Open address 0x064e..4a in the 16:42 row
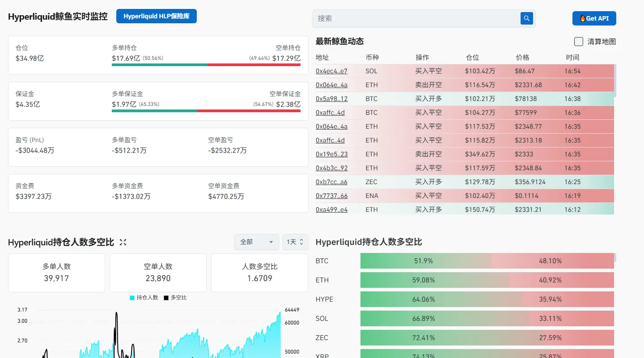 [331, 85]
